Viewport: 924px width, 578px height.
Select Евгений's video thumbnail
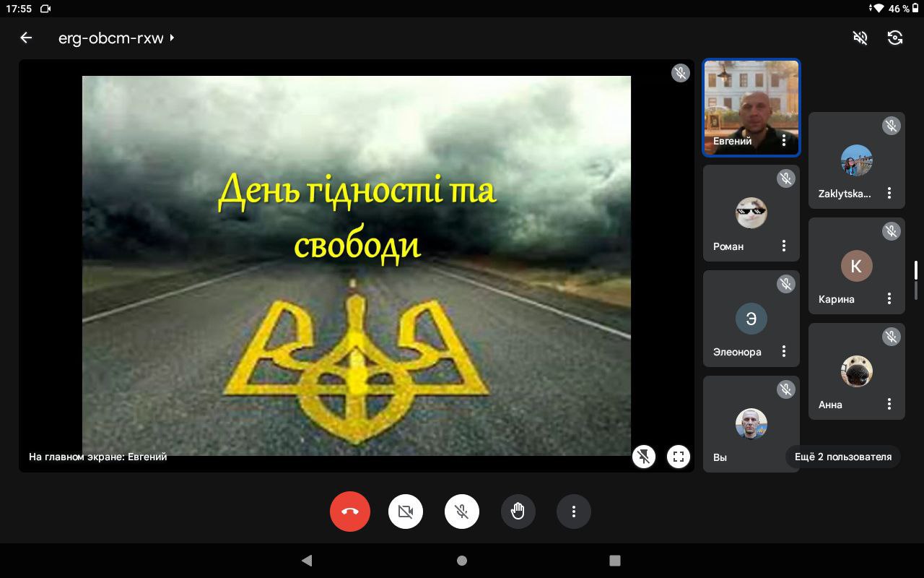[751, 101]
